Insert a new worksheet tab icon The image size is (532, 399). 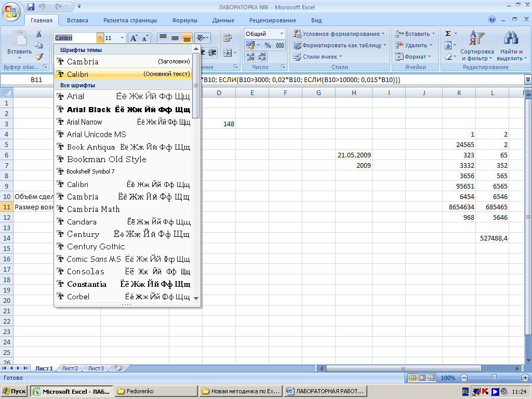coord(118,368)
